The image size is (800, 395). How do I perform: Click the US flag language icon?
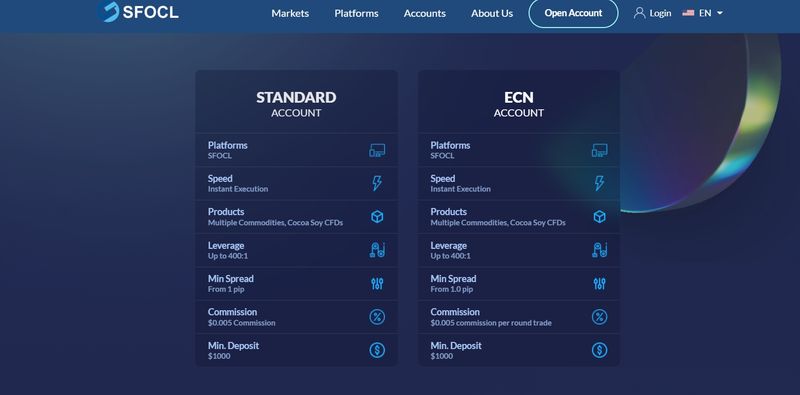(688, 13)
